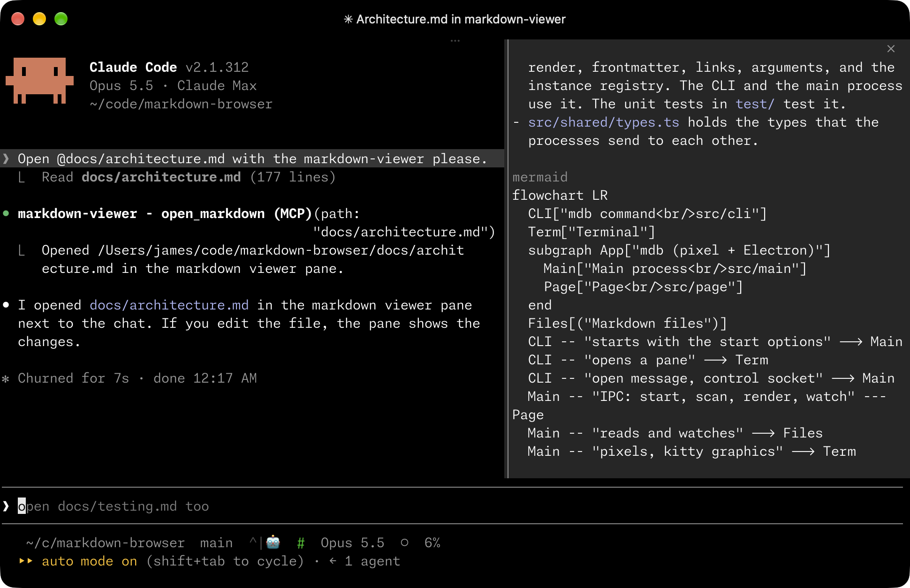Click 'Churned for 7s · done 12:17 AM'
Image resolution: width=910 pixels, height=588 pixels.
tap(137, 378)
